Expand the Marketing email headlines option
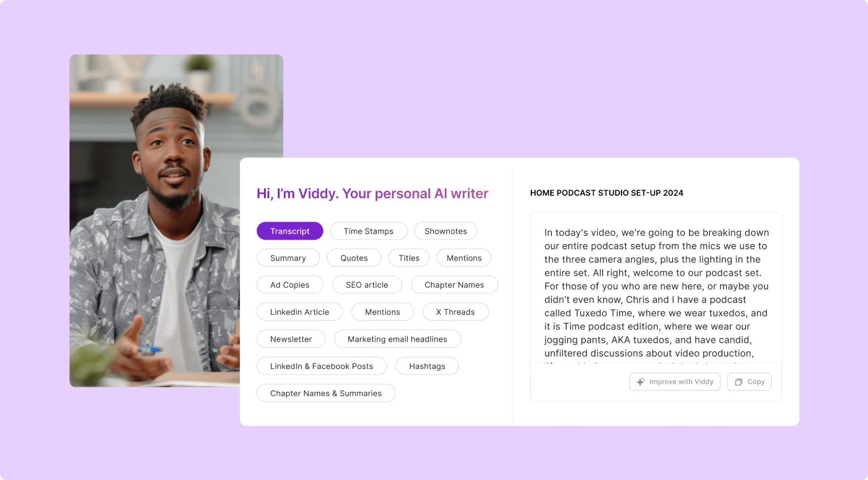The width and height of the screenshot is (868, 480). pyautogui.click(x=397, y=339)
